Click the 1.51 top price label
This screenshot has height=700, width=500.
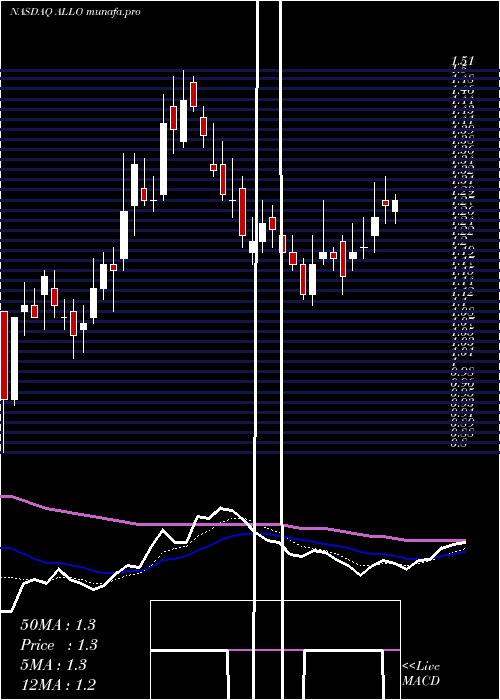tap(462, 61)
